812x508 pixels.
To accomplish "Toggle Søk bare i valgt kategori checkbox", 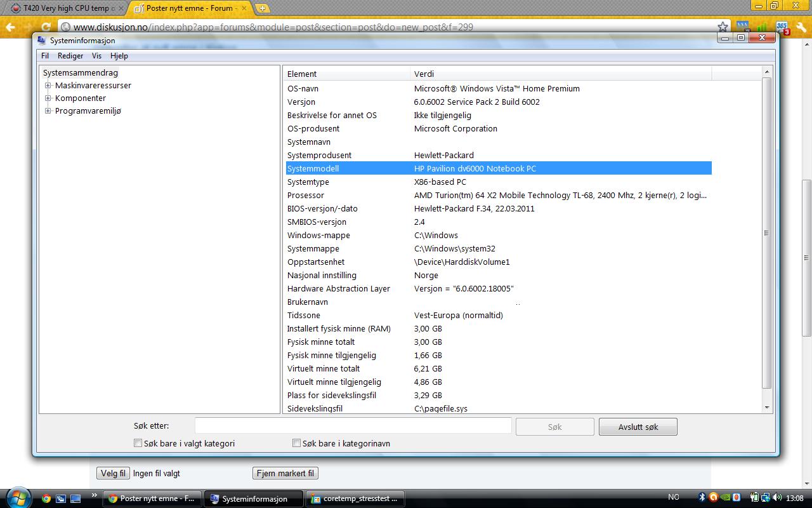I will tap(138, 443).
